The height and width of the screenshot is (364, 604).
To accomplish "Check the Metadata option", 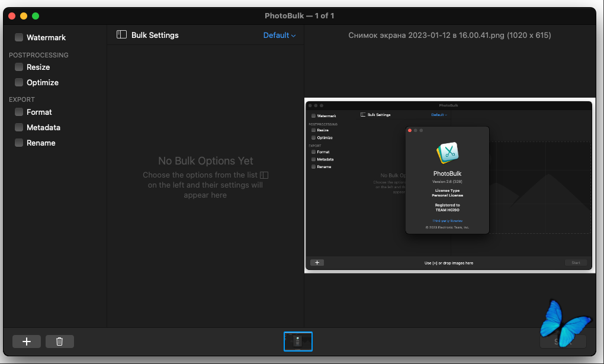I will point(19,127).
